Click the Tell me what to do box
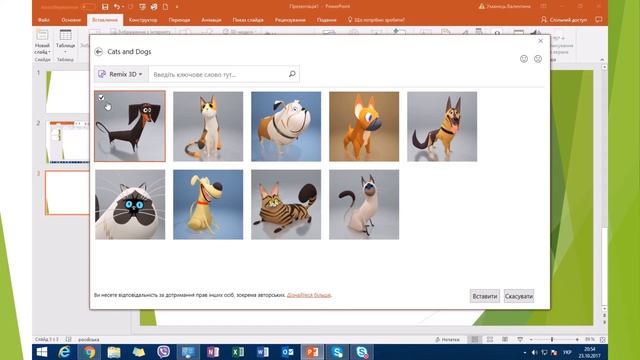The height and width of the screenshot is (360, 640). pos(376,20)
